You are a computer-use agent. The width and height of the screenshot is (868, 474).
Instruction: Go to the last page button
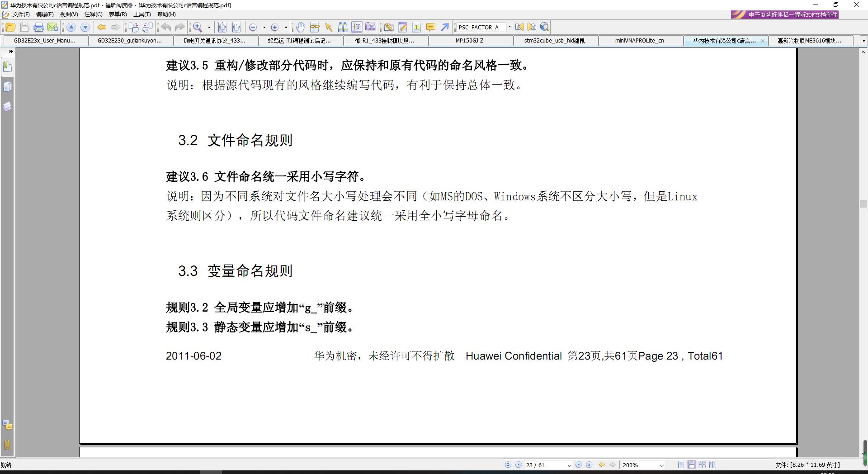click(x=589, y=465)
